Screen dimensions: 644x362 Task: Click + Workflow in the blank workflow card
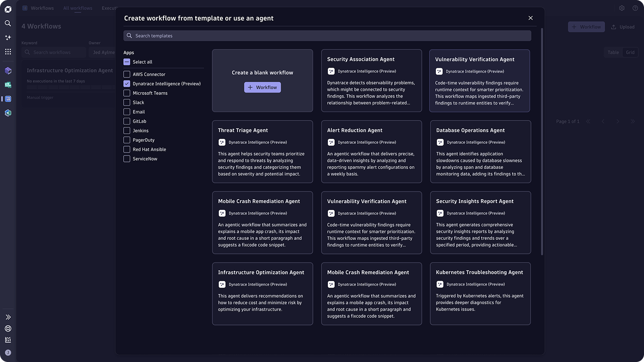pos(262,87)
